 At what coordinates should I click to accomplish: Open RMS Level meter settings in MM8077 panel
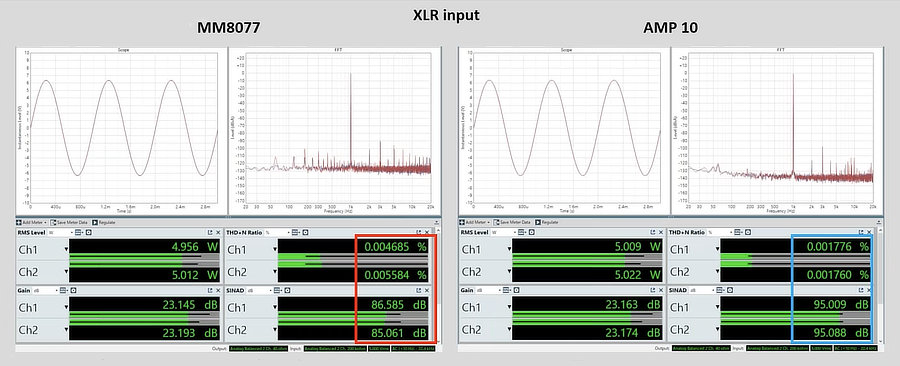pos(78,232)
